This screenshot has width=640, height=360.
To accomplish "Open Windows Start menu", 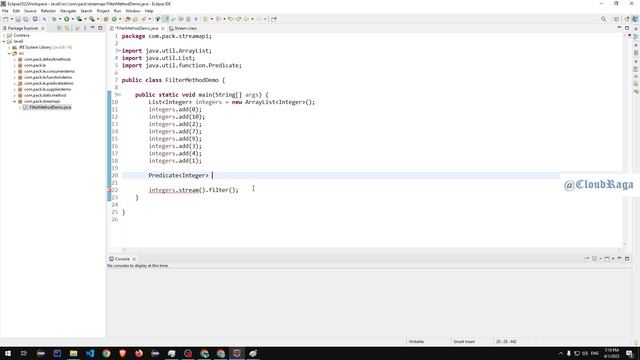I will click(8, 353).
